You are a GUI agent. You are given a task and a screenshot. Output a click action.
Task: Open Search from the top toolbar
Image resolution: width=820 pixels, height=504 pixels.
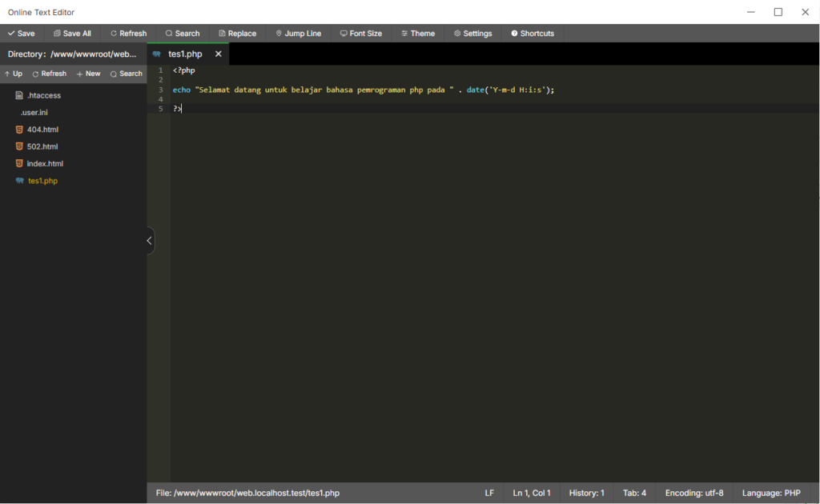pos(183,34)
